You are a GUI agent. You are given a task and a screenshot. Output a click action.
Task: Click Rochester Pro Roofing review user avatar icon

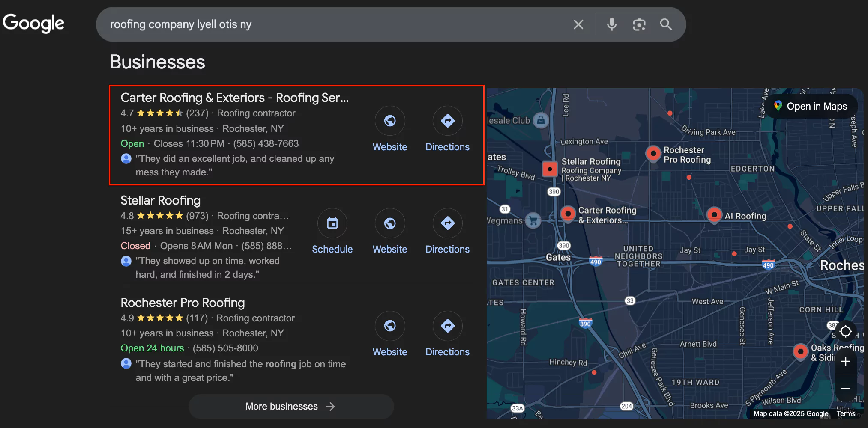(x=126, y=364)
